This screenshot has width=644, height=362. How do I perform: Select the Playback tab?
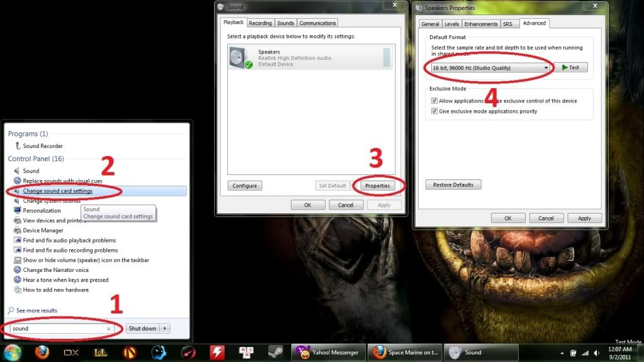[x=234, y=22]
